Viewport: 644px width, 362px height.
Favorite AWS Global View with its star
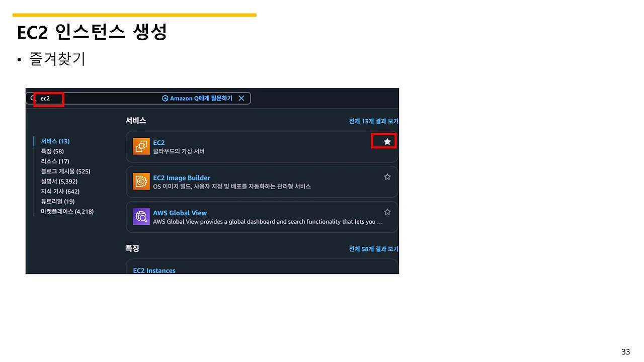tap(387, 212)
